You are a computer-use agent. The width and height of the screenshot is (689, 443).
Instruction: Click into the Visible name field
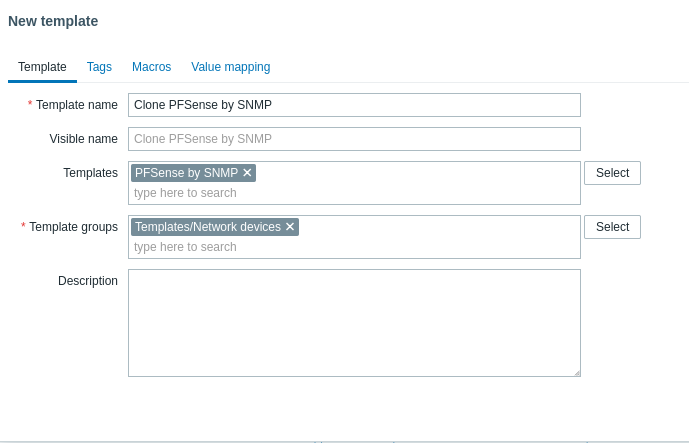[x=354, y=139]
